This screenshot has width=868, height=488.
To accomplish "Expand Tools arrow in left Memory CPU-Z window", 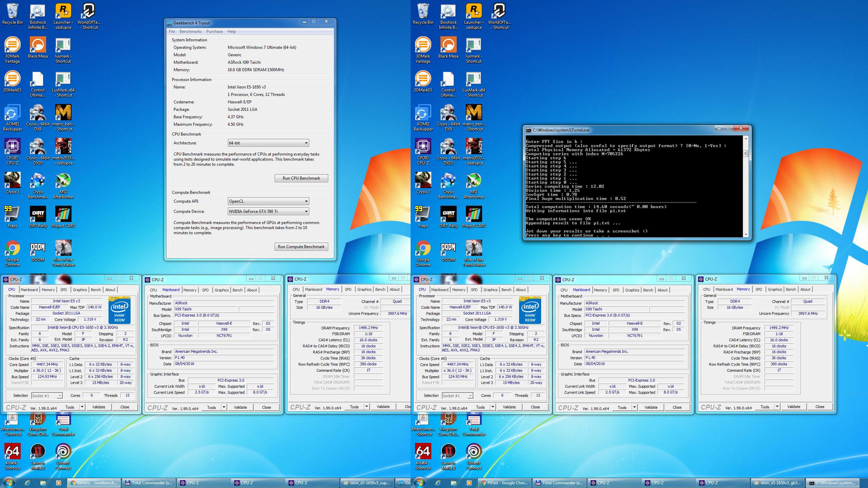I will (x=367, y=407).
